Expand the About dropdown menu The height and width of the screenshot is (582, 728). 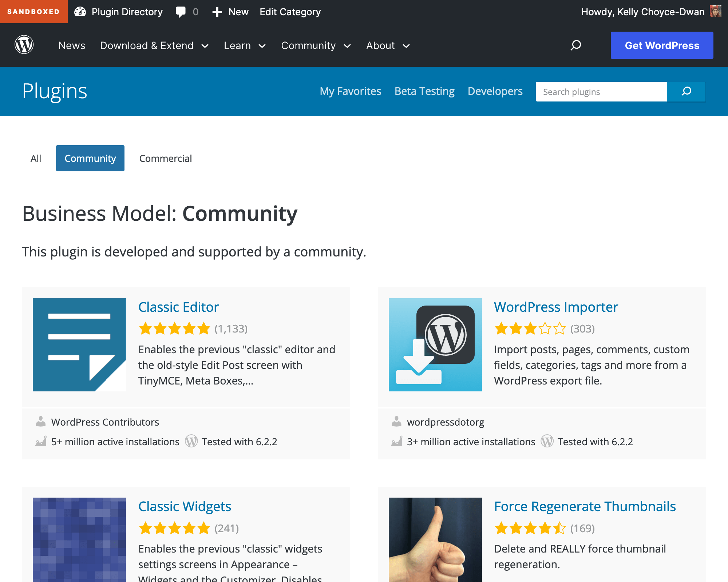(388, 45)
